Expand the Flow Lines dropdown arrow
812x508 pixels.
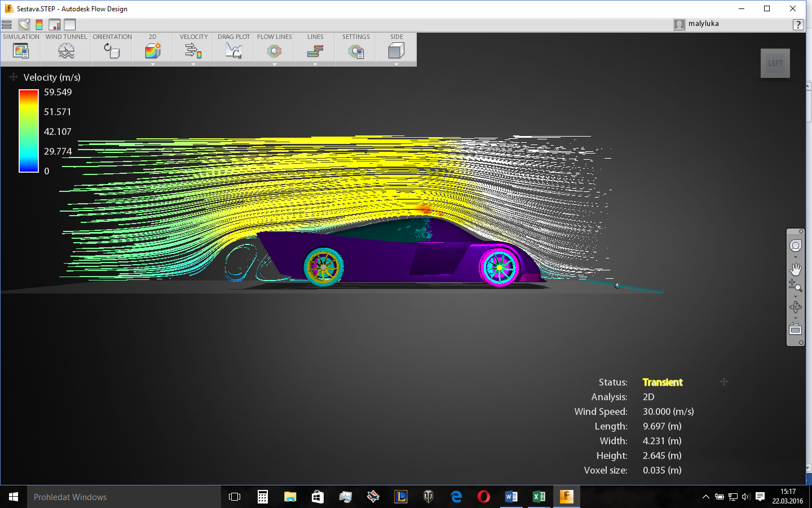tap(275, 64)
